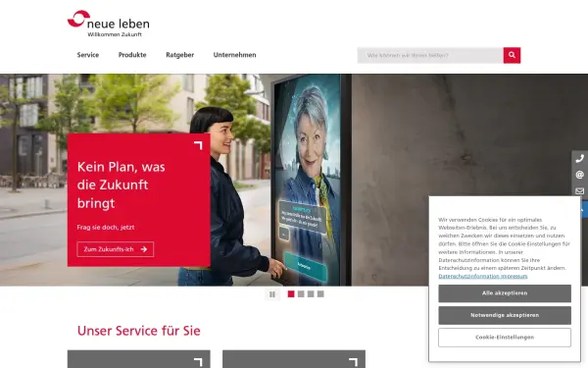Open phone contact from side panel
588x368 pixels.
tap(580, 159)
